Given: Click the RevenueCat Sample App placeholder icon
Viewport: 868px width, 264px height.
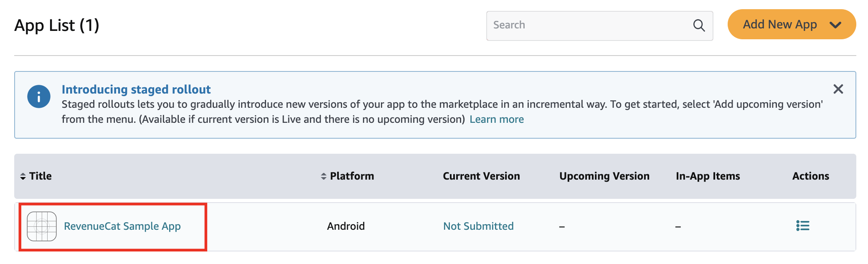Looking at the screenshot, I should click(42, 226).
